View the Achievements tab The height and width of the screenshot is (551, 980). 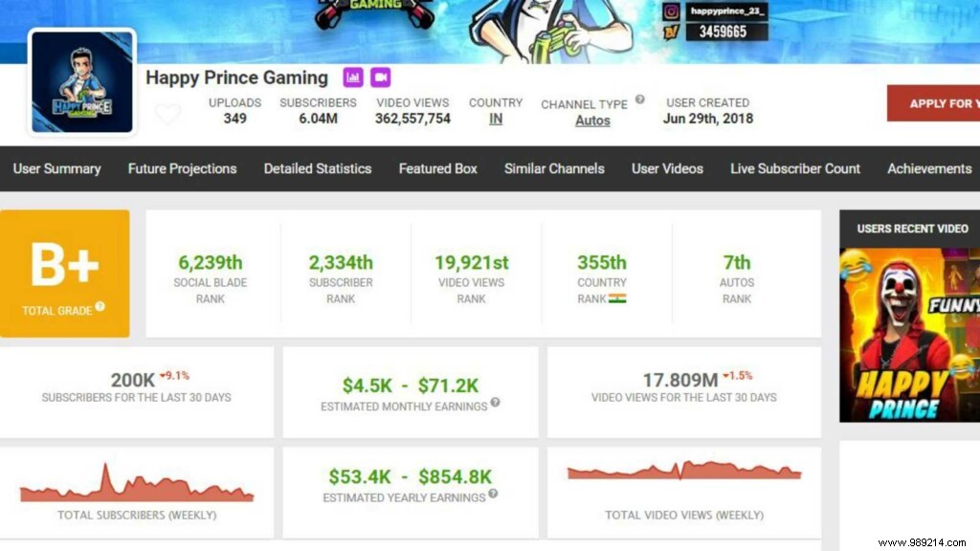[x=928, y=168]
